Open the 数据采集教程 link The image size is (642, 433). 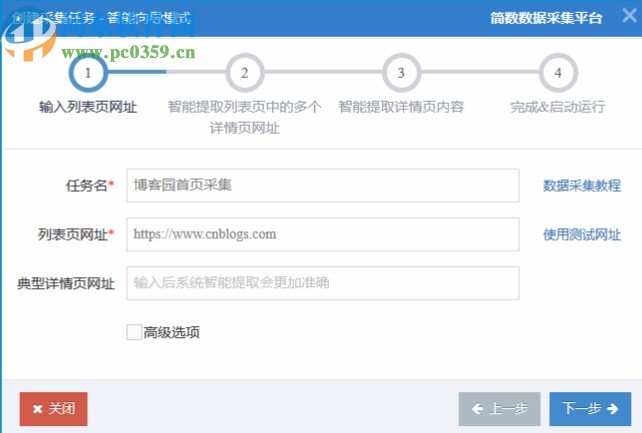(x=582, y=185)
